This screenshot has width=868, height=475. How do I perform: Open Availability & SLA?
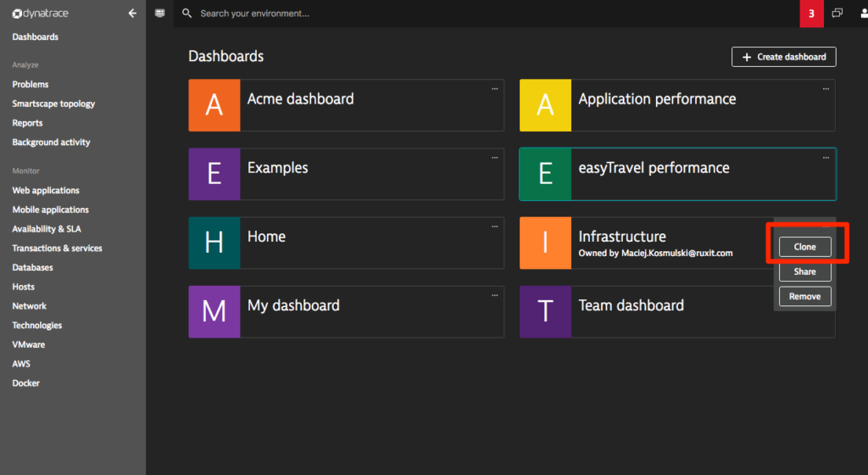47,229
